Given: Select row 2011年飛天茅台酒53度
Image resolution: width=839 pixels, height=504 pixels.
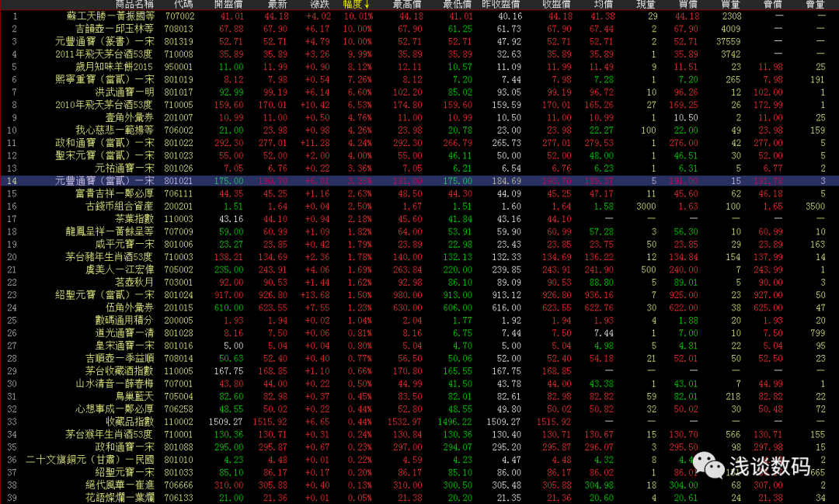Looking at the screenshot, I should [419, 54].
